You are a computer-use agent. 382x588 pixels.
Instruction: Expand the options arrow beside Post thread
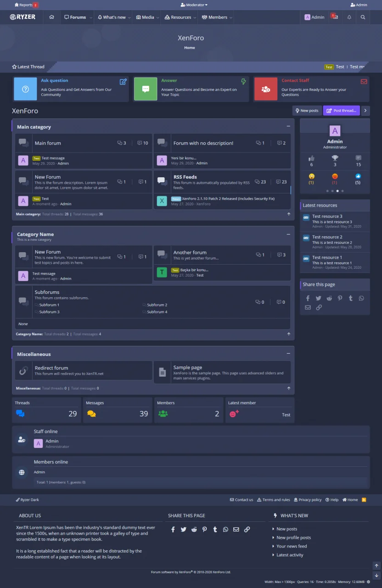click(x=365, y=111)
